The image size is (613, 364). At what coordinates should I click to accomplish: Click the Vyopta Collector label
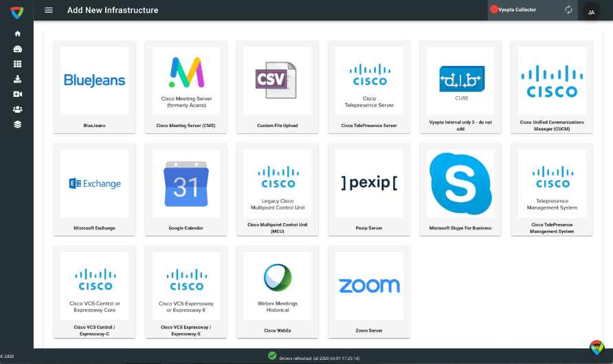click(x=517, y=10)
